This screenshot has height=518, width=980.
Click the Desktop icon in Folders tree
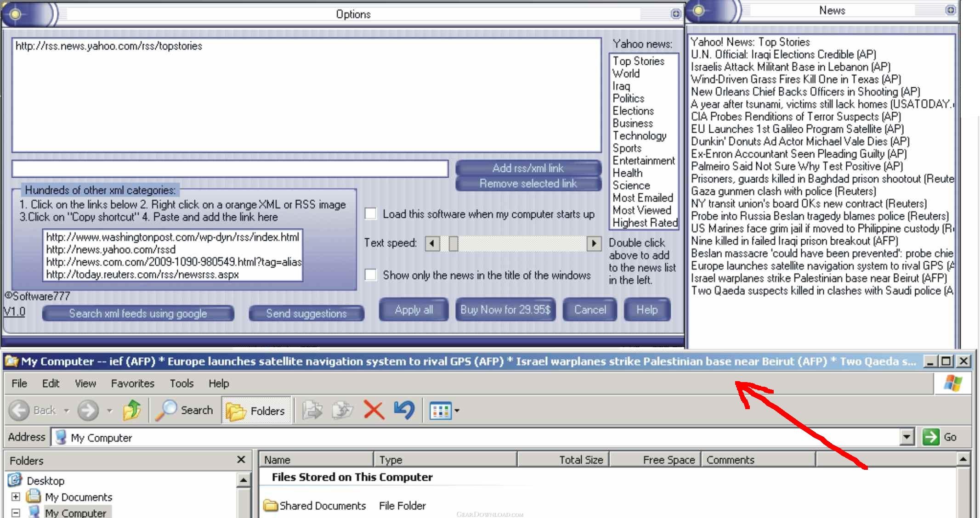(15, 480)
